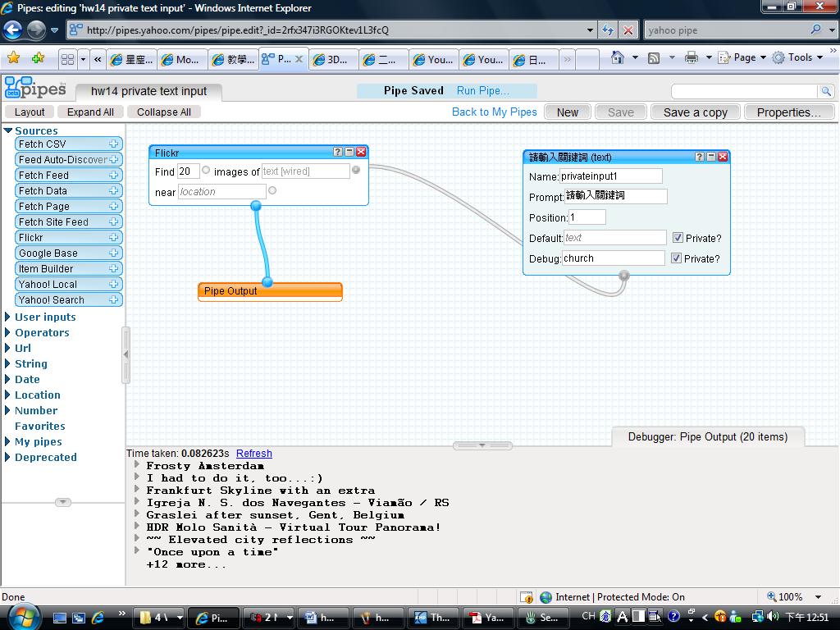Go to the browser Home page
This screenshot has width=840, height=630.
(618, 57)
